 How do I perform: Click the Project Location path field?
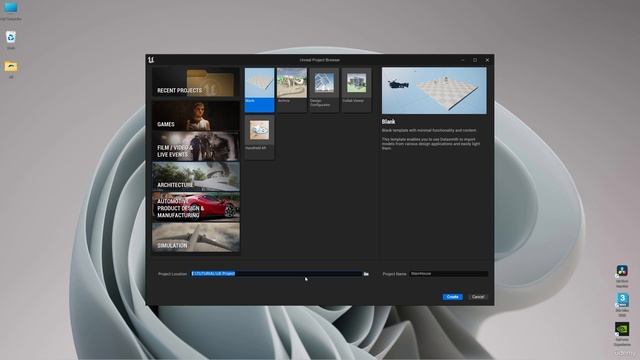point(276,273)
